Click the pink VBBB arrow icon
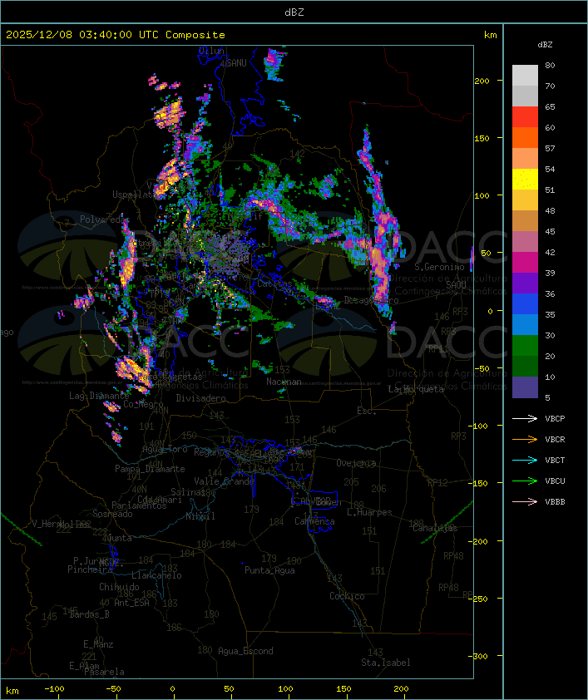Screen dimensions: 588x700 coord(525,501)
